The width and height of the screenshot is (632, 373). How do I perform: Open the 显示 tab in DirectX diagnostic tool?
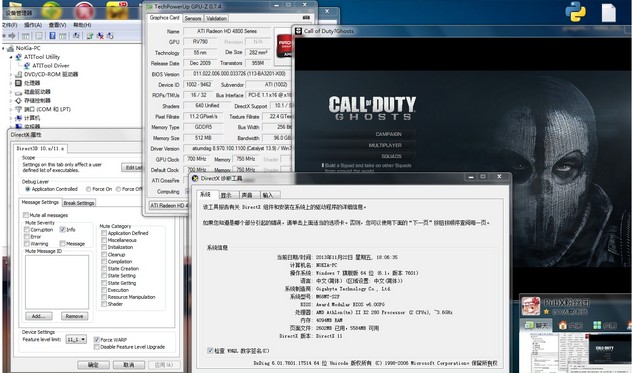coord(227,195)
